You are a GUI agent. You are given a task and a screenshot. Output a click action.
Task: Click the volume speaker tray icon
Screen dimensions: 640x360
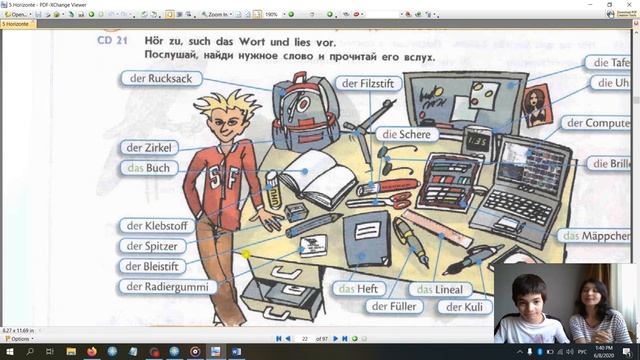pyautogui.click(x=570, y=351)
